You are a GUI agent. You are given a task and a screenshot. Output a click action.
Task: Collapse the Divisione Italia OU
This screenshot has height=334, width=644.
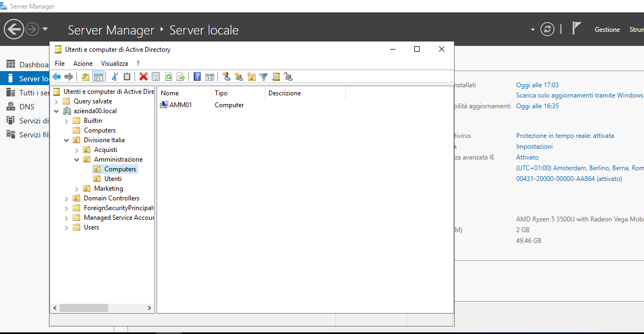[67, 140]
